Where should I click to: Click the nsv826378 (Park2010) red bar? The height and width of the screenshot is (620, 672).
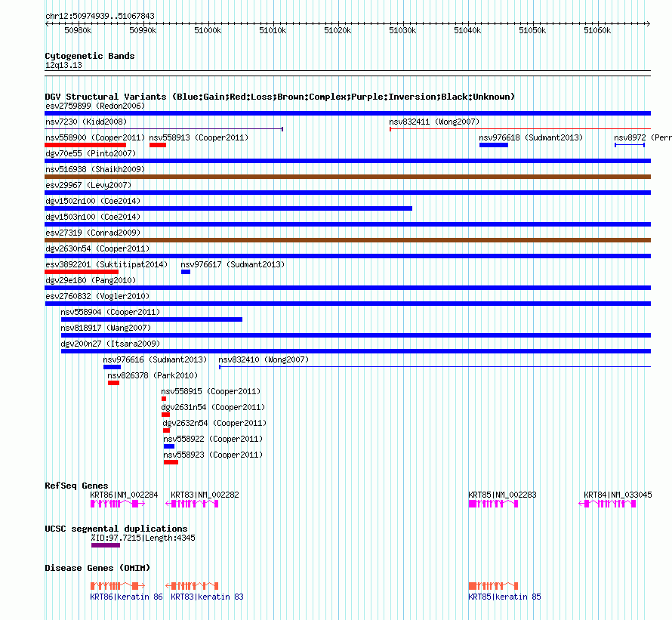113,383
